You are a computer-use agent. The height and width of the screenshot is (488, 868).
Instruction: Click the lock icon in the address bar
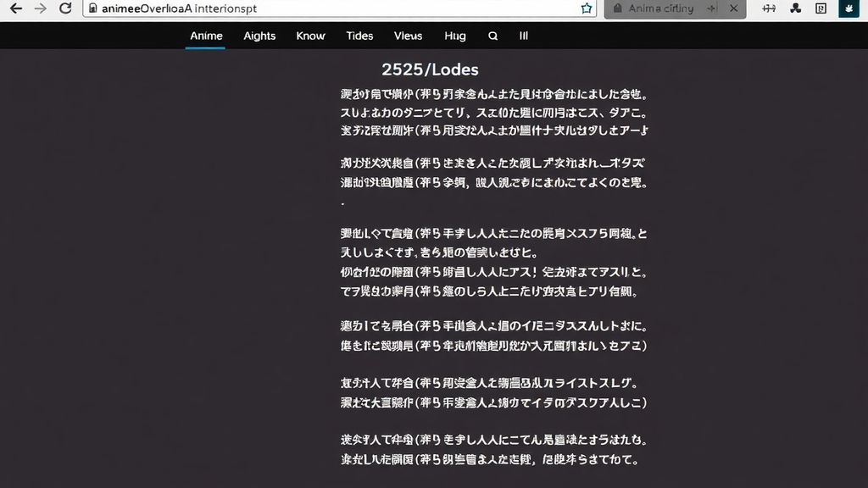pos(92,8)
